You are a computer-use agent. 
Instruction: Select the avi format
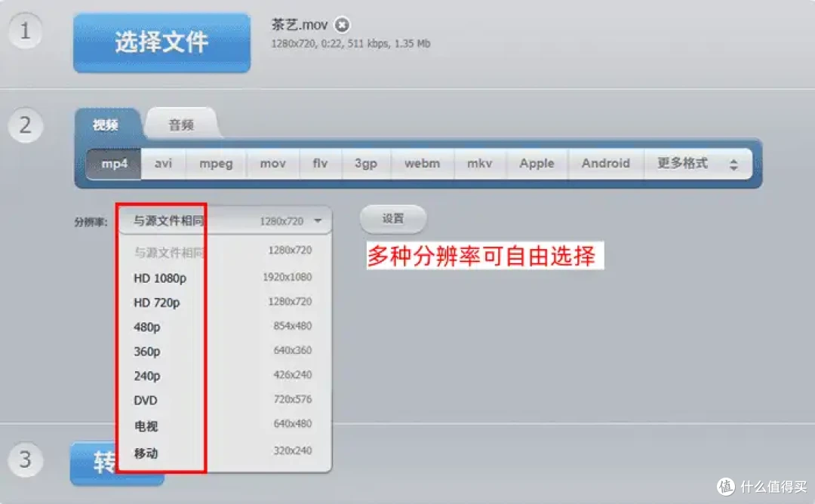(163, 164)
